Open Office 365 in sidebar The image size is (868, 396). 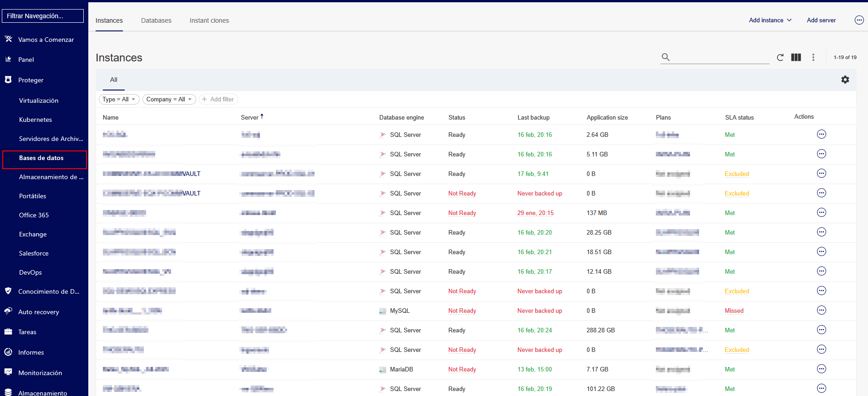34,215
